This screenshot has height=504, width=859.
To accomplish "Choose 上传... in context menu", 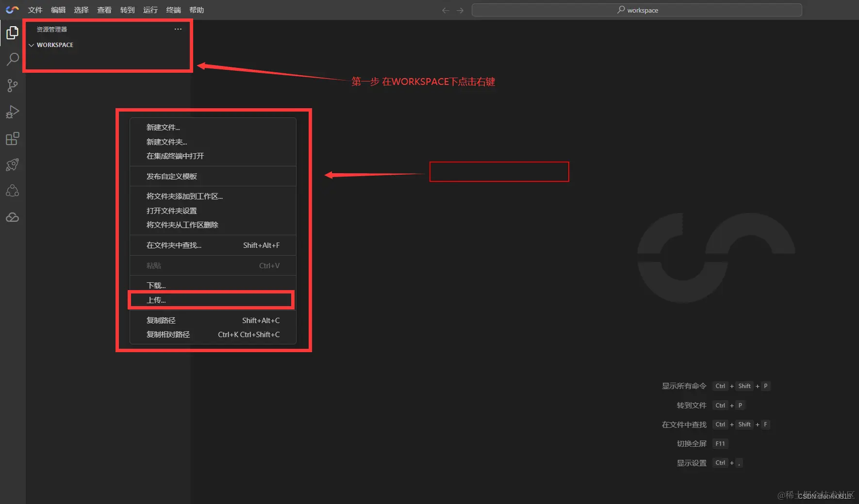I will pyautogui.click(x=213, y=300).
